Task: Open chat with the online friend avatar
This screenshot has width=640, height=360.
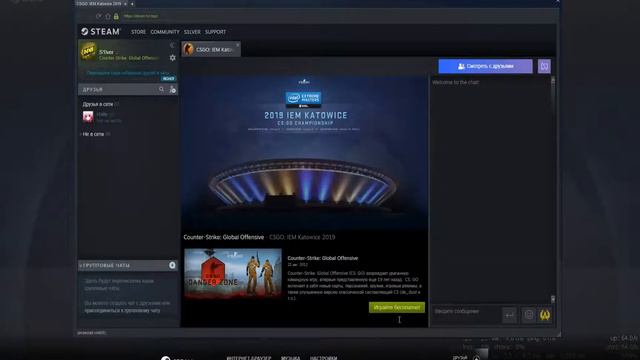Action: point(88,117)
